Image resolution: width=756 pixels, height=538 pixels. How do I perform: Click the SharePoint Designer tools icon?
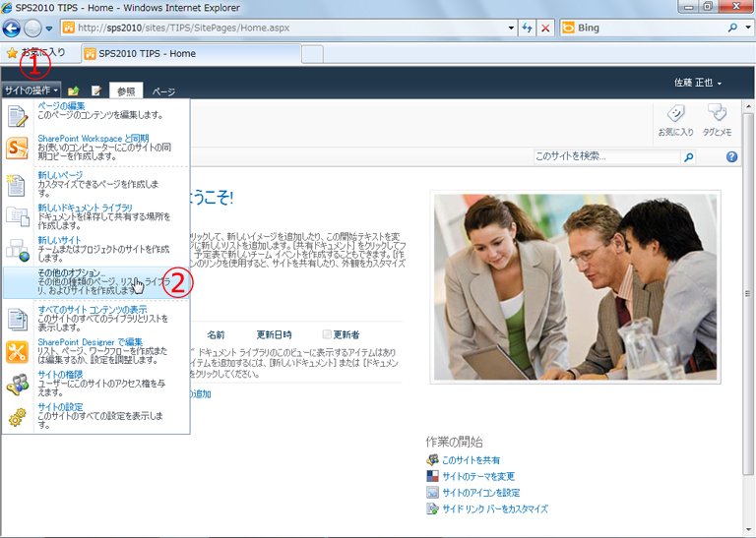(x=18, y=352)
